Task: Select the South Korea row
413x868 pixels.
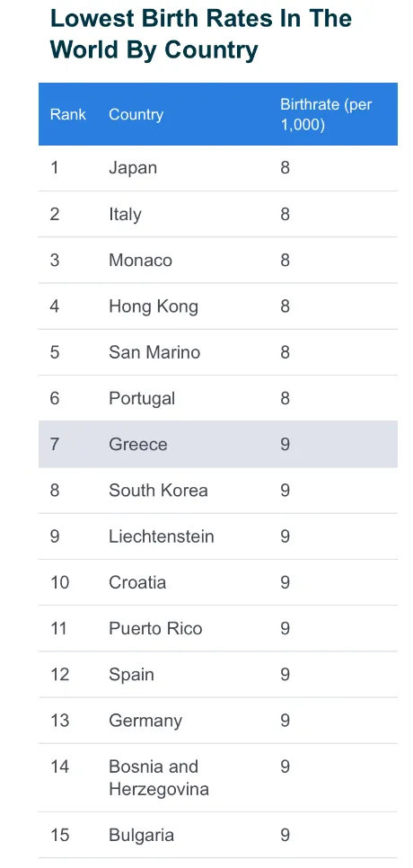Action: 218,491
